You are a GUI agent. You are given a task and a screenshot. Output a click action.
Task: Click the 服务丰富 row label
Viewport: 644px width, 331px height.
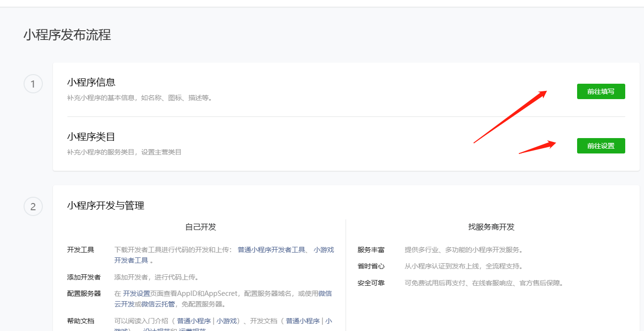371,250
